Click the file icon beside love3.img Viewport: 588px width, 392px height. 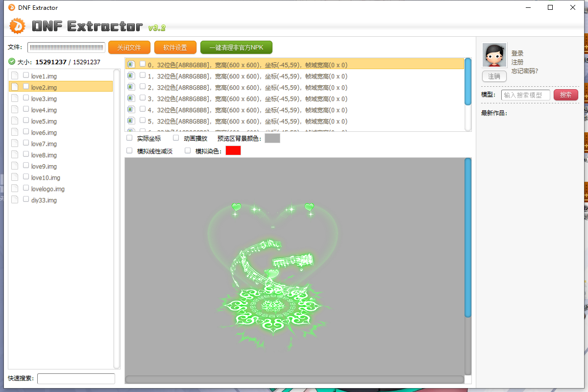pyautogui.click(x=15, y=98)
